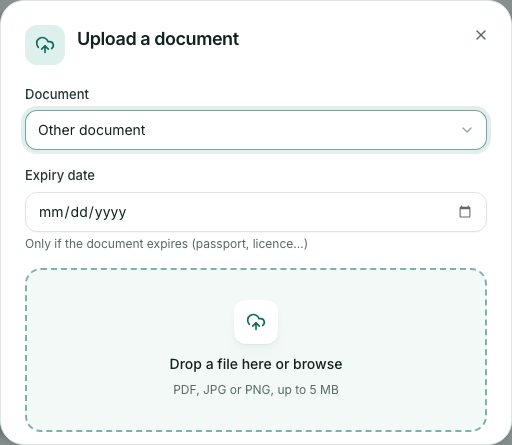Click Drop a file here or browse
Image resolution: width=512 pixels, height=445 pixels.
pyautogui.click(x=256, y=364)
